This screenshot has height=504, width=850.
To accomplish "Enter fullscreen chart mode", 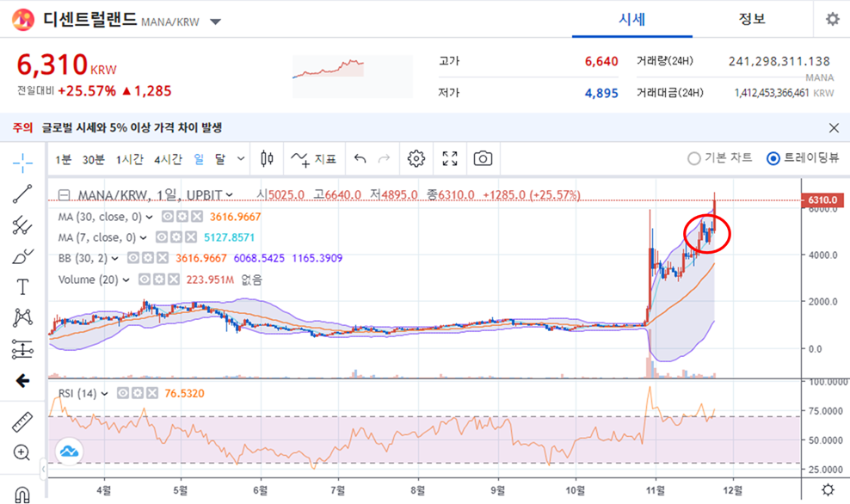I will coord(449,159).
